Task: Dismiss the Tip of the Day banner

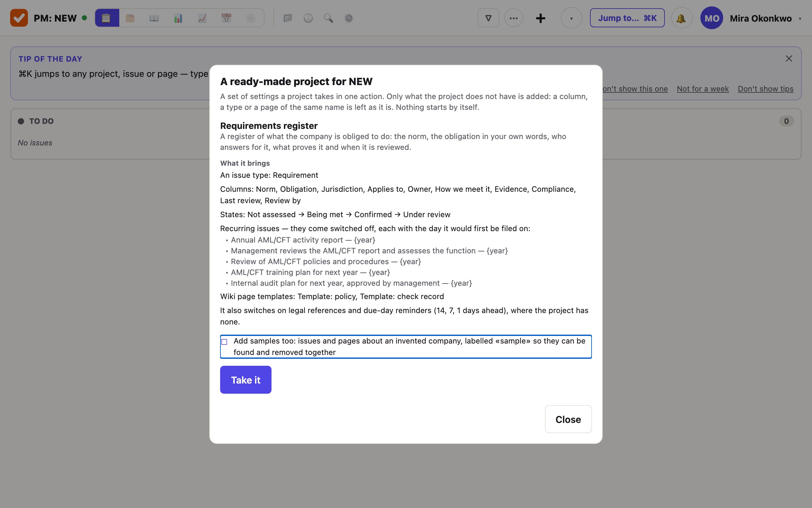Action: 789,59
